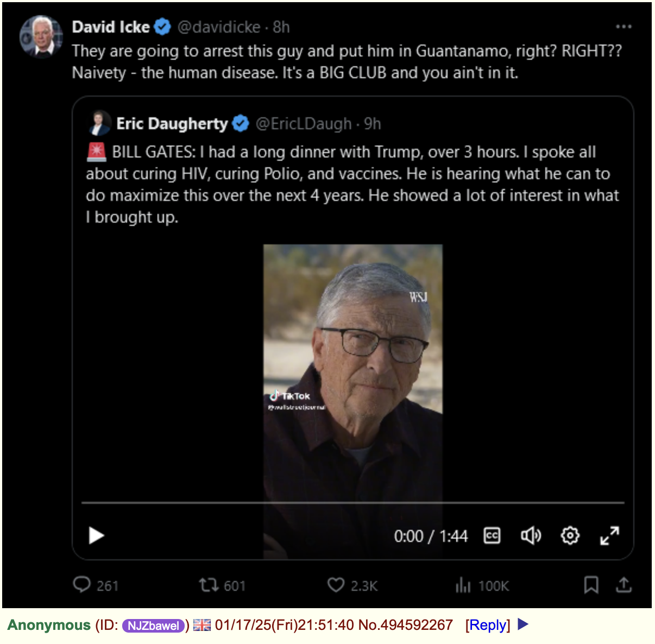This screenshot has width=655, height=644.
Task: Open the David Icke display name
Action: [x=111, y=27]
